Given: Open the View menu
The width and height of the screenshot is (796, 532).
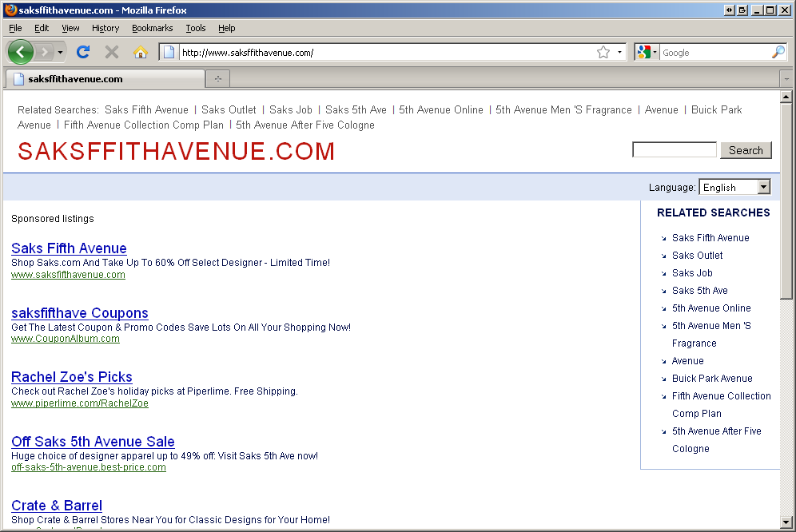Looking at the screenshot, I should pyautogui.click(x=70, y=28).
